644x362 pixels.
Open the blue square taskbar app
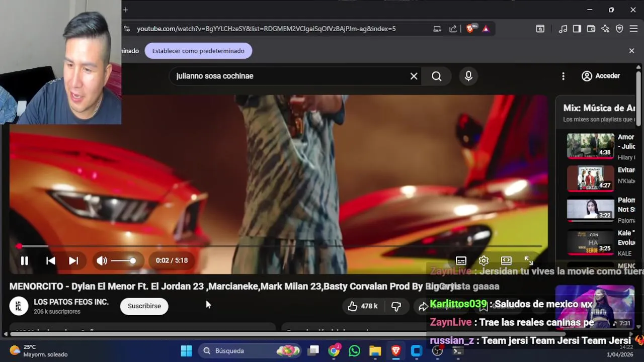417,351
